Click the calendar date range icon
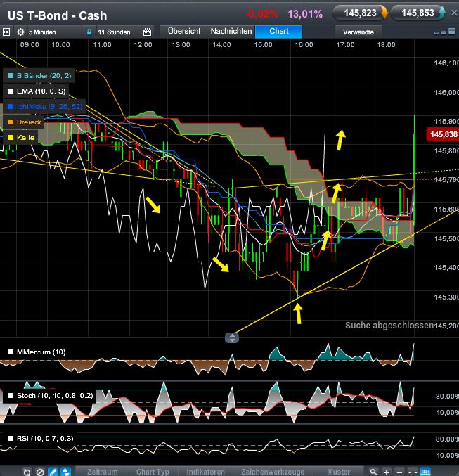 (147, 32)
